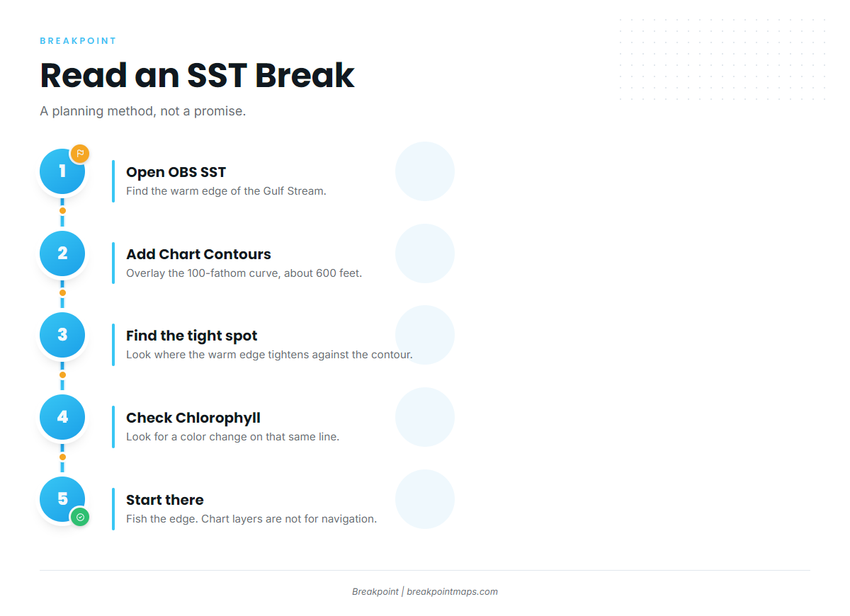Open the breakpointmaps.com footer link

[x=452, y=592]
